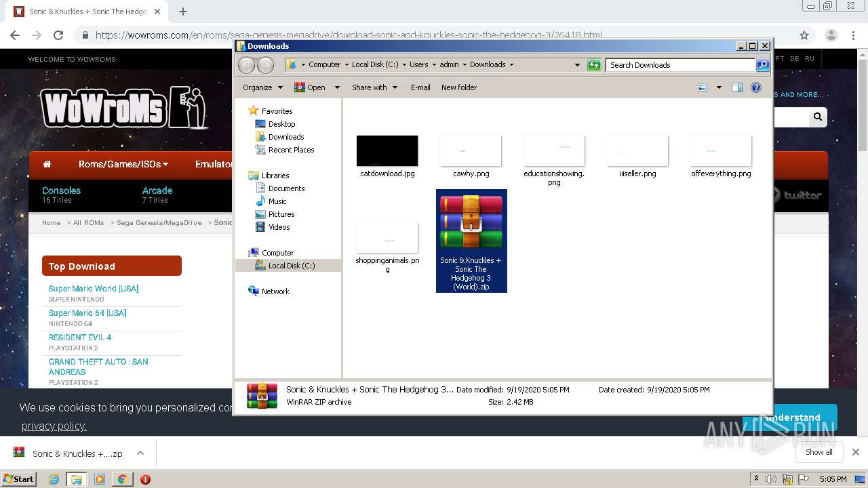The height and width of the screenshot is (488, 868).
Task: Click the volume icon in system tray
Action: pyautogui.click(x=771, y=479)
